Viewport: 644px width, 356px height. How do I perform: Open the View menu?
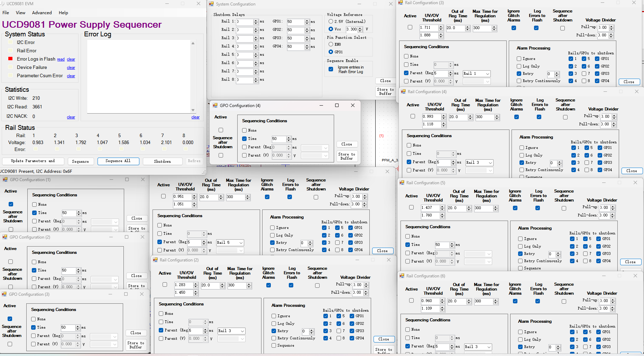21,13
